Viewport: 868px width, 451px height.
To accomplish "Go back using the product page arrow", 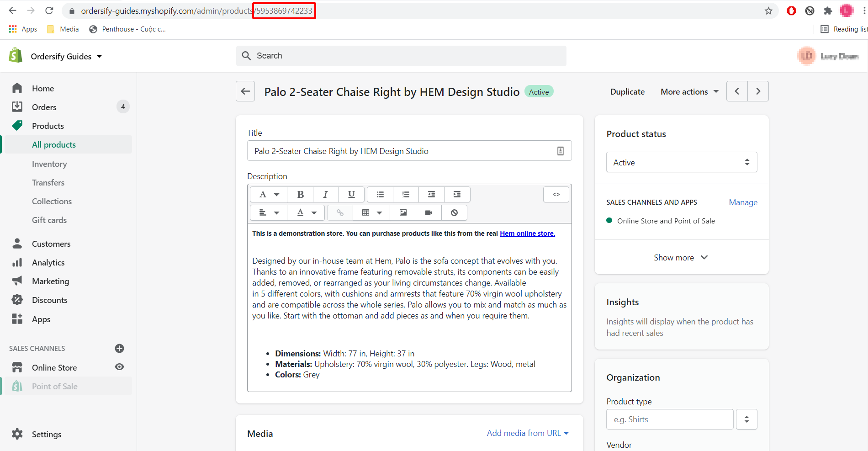I will point(245,91).
